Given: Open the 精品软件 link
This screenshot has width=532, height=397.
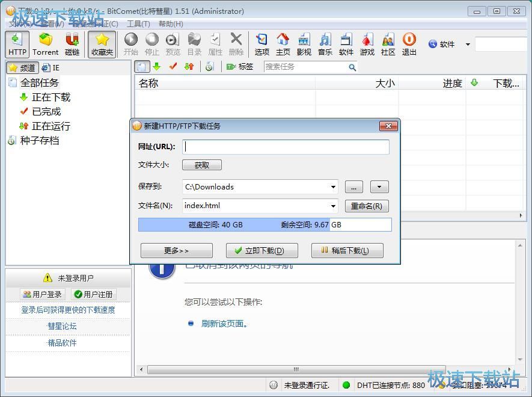Looking at the screenshot, I should tap(62, 343).
